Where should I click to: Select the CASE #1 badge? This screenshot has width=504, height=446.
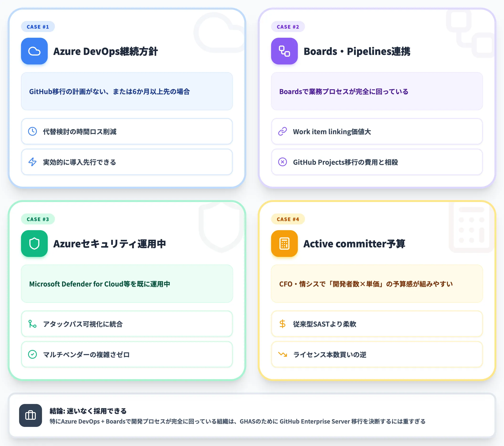coord(38,27)
